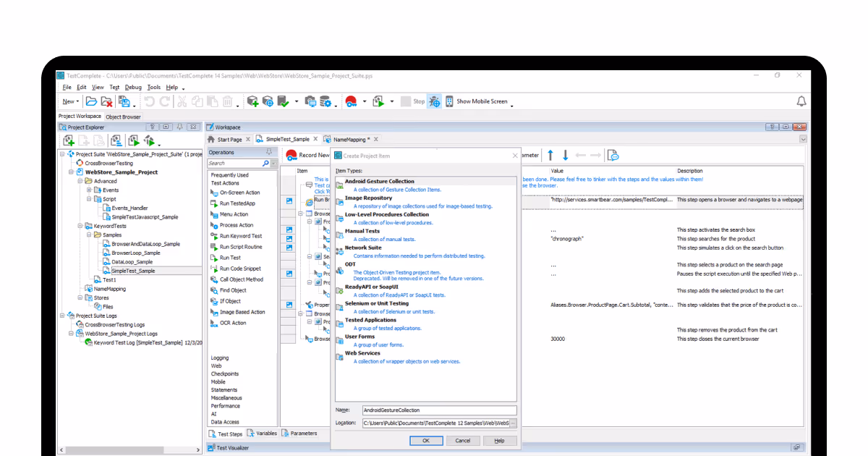This screenshot has height=456, width=868.
Task: Open the New dropdown in toolbar
Action: (70, 101)
